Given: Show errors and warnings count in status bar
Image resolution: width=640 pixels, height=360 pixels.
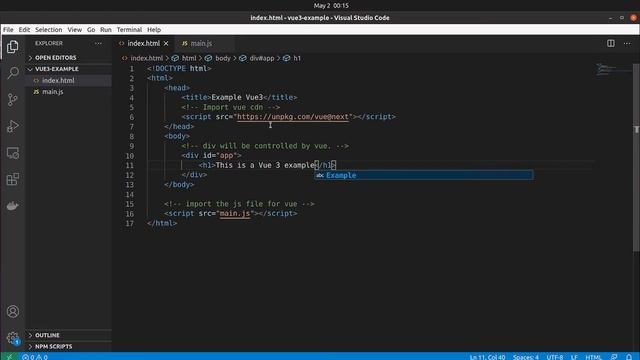Looking at the screenshot, I should 35,357.
